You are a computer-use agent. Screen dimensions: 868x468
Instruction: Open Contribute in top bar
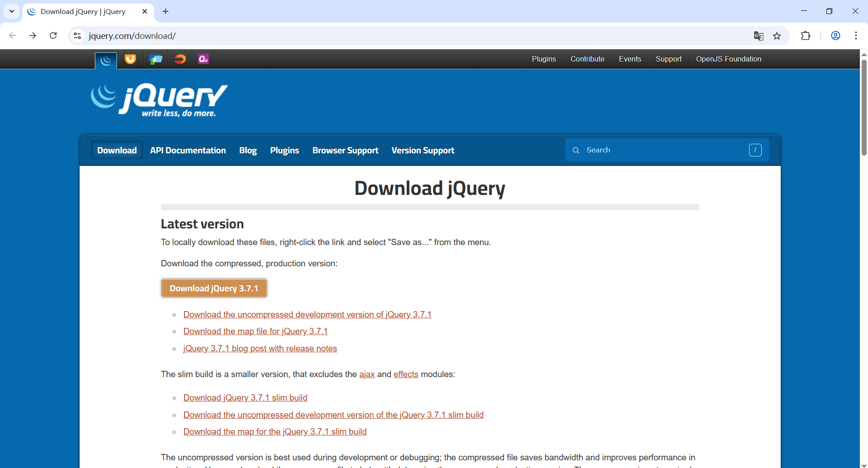[587, 59]
